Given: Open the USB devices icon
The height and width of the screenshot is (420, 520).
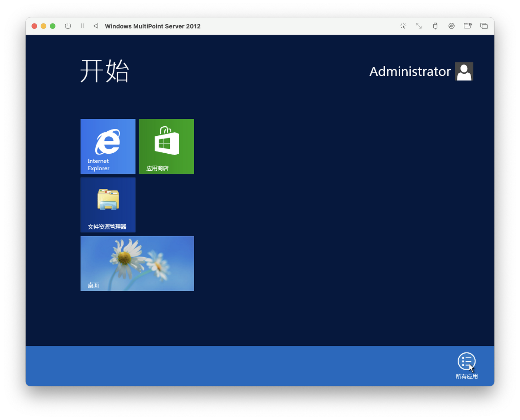Looking at the screenshot, I should tap(435, 26).
